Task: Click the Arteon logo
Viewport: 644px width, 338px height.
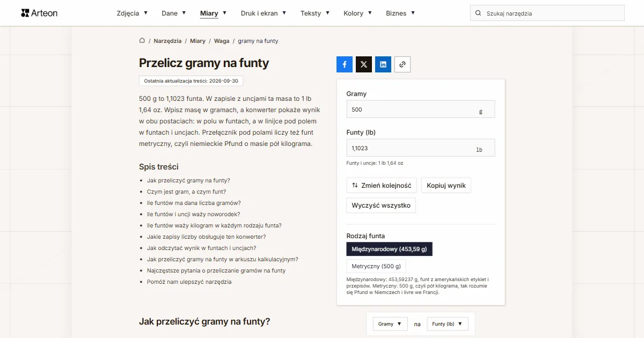Action: pyautogui.click(x=39, y=13)
